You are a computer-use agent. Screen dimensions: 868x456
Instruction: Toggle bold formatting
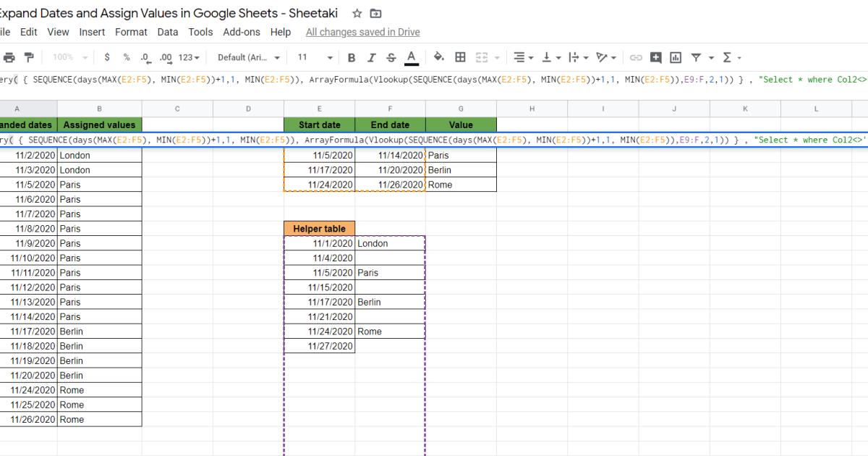352,56
